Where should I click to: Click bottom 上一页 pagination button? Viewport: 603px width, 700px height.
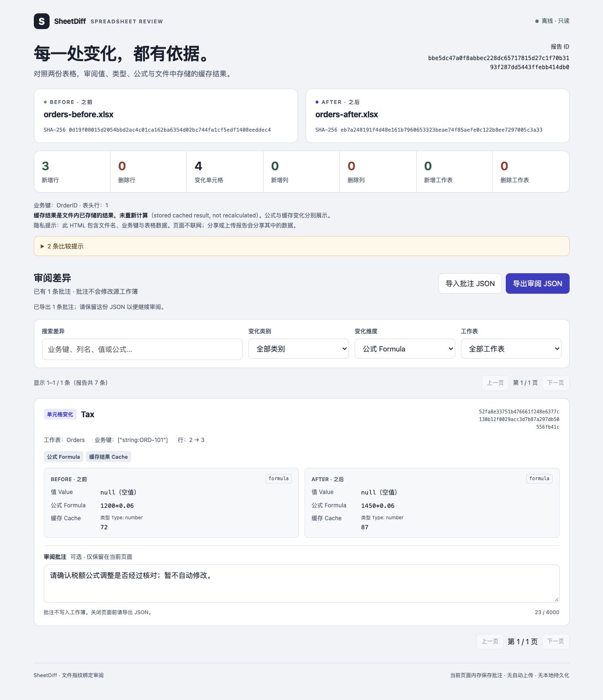tap(490, 641)
